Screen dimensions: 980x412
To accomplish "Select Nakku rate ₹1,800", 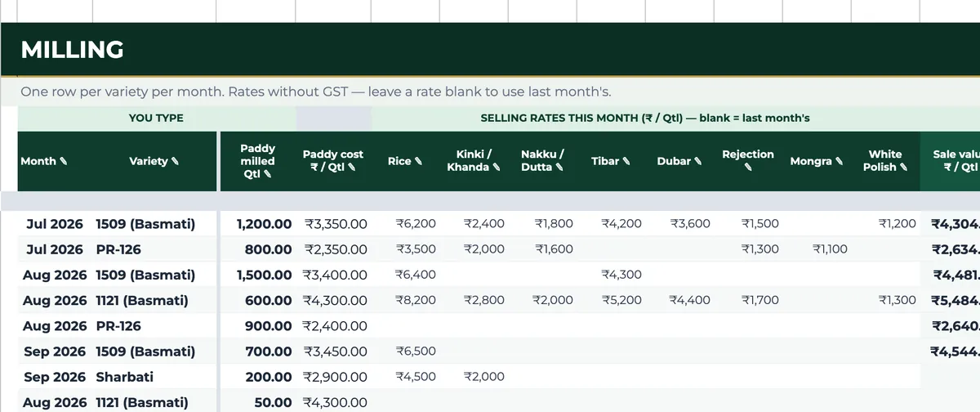I will point(554,223).
